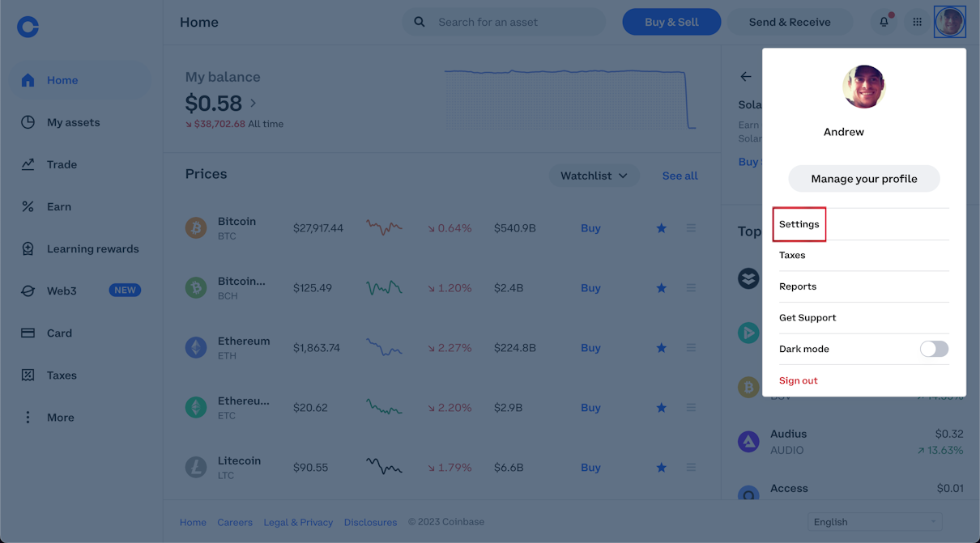Click the back arrow in the Solana panel
The image size is (980, 543).
[746, 76]
